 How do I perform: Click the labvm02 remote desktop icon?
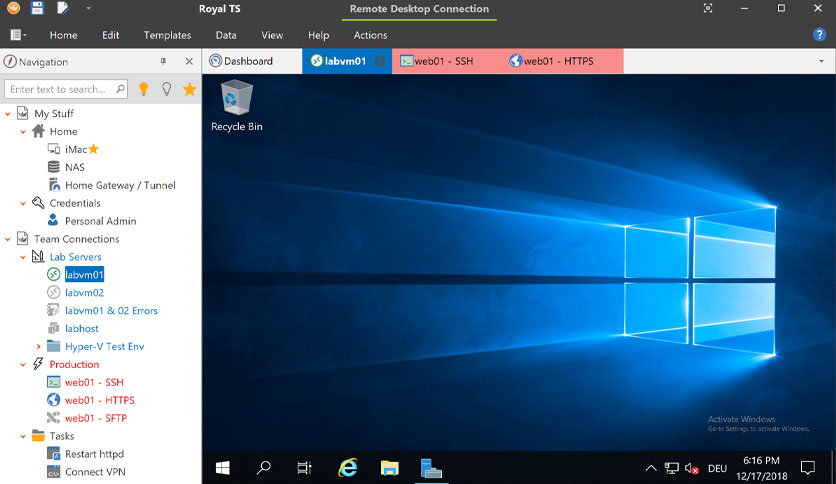tap(53, 292)
